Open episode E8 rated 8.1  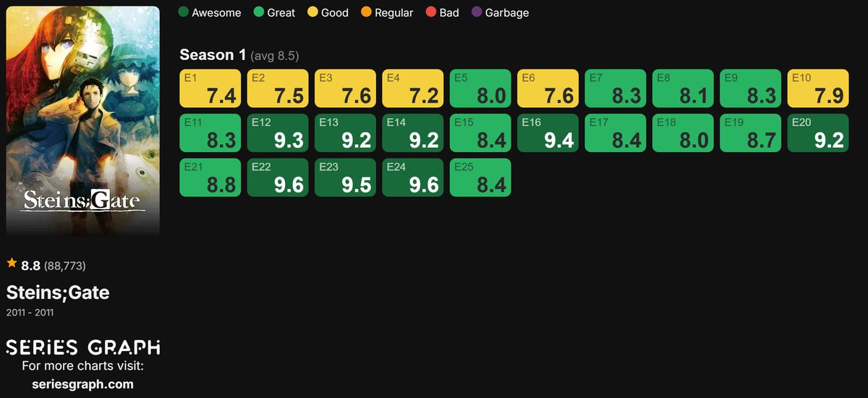coord(684,88)
